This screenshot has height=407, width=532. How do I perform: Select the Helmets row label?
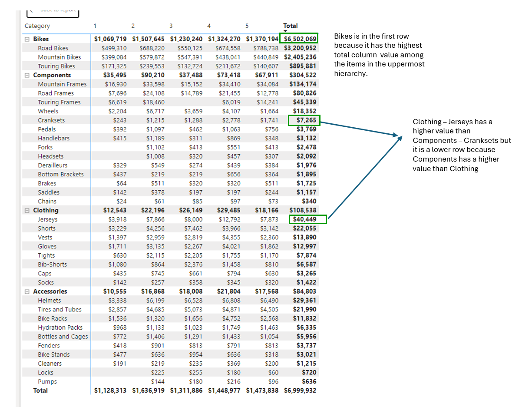[49, 301]
